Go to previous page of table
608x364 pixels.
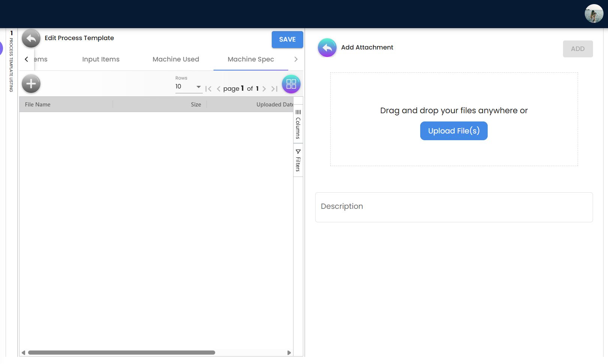click(x=219, y=89)
